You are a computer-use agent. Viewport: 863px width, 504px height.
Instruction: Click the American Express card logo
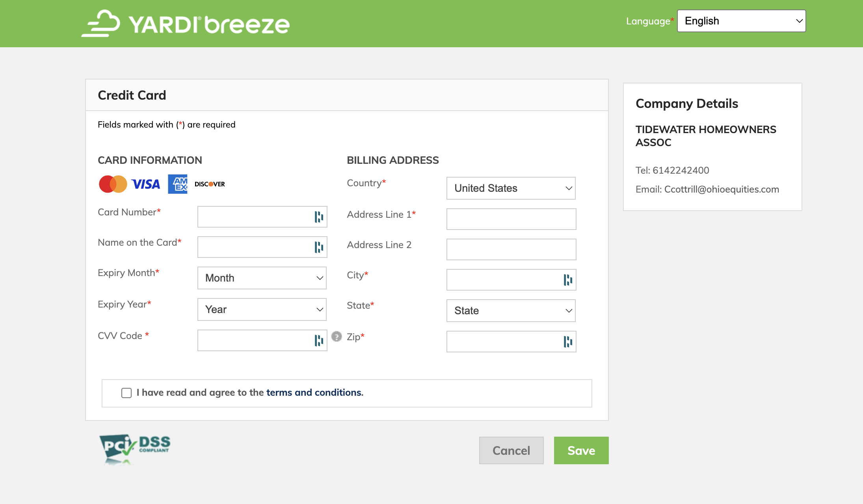(x=178, y=184)
